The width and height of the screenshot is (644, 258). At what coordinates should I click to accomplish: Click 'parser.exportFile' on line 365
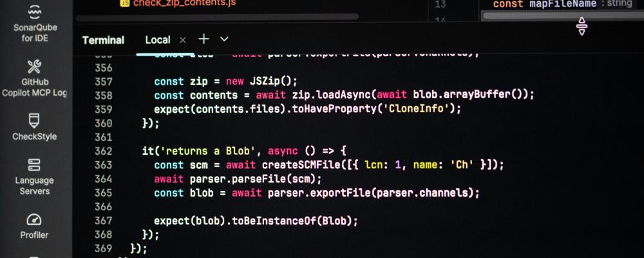(x=319, y=193)
